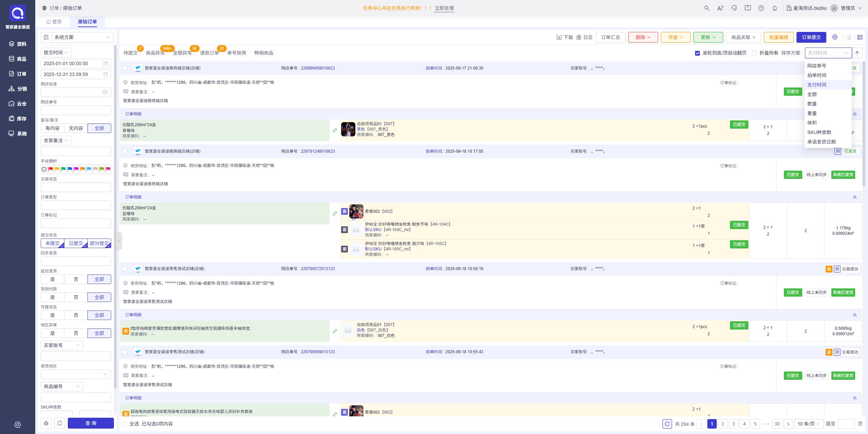The height and width of the screenshot is (434, 868).
Task: Open shop order number 226699459010623 link
Action: (318, 68)
